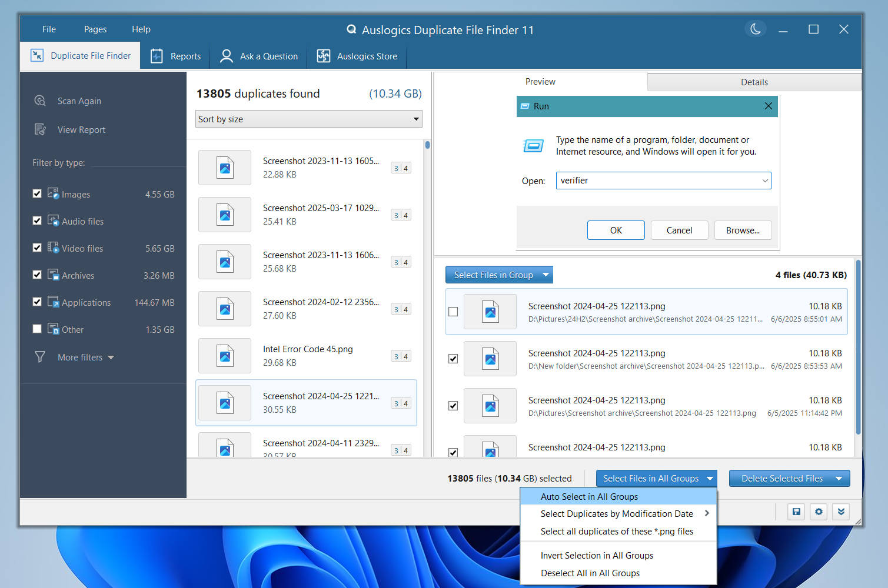Click Ask a Question toolbar icon
Image resolution: width=888 pixels, height=588 pixels.
[227, 56]
